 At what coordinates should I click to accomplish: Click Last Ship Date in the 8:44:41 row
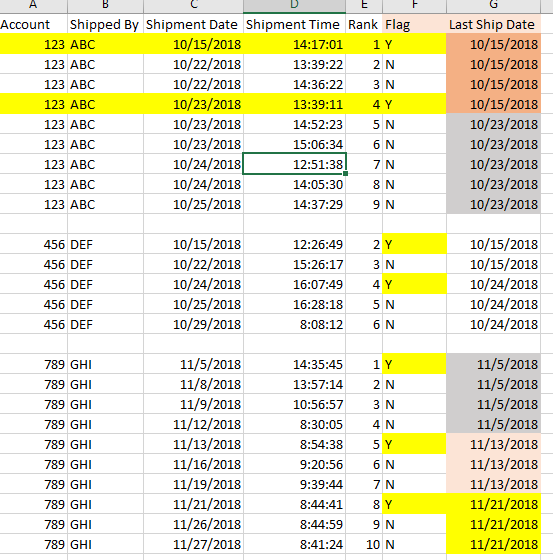click(493, 504)
